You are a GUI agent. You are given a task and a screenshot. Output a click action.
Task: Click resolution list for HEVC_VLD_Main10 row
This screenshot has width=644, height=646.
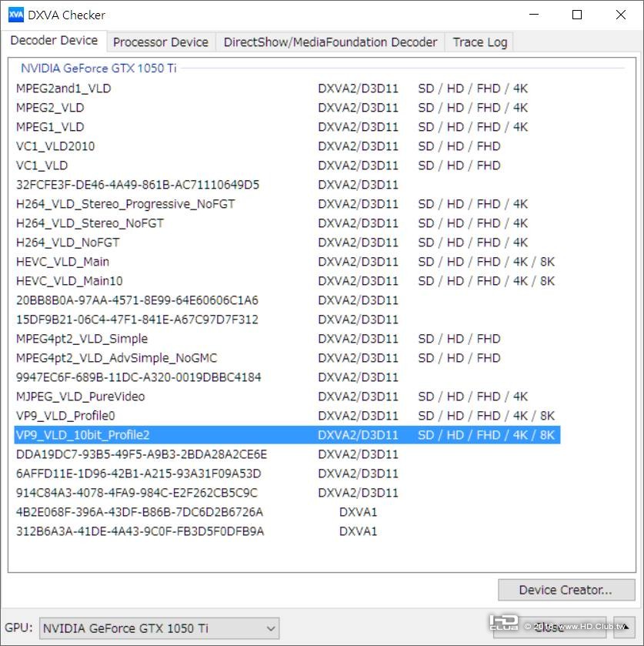pyautogui.click(x=486, y=281)
